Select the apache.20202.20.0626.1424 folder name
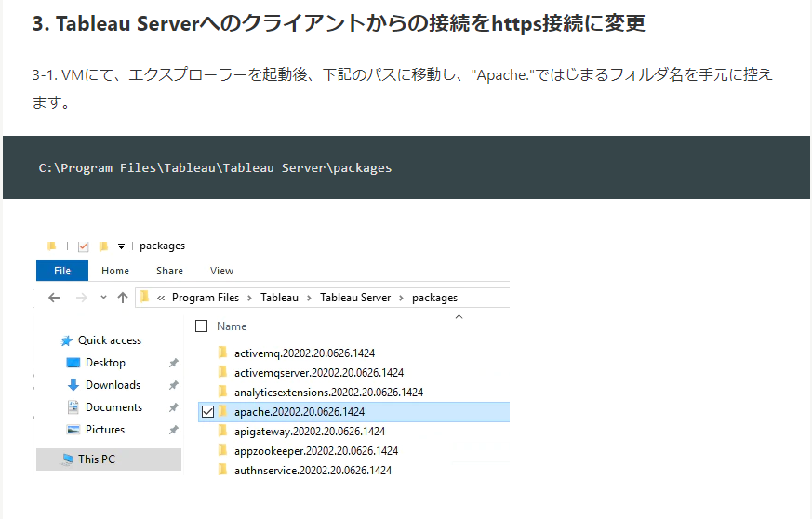812x519 pixels. 300,412
